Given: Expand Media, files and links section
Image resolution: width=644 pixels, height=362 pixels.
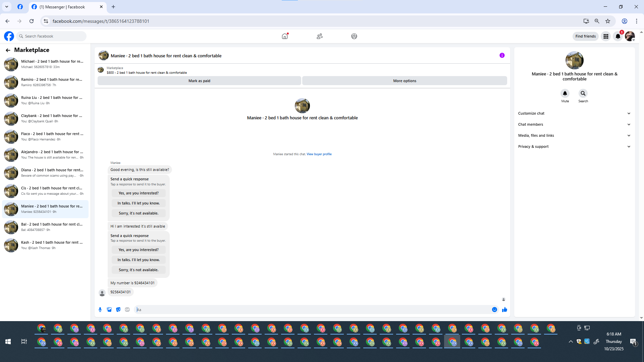Looking at the screenshot, I should pyautogui.click(x=574, y=135).
